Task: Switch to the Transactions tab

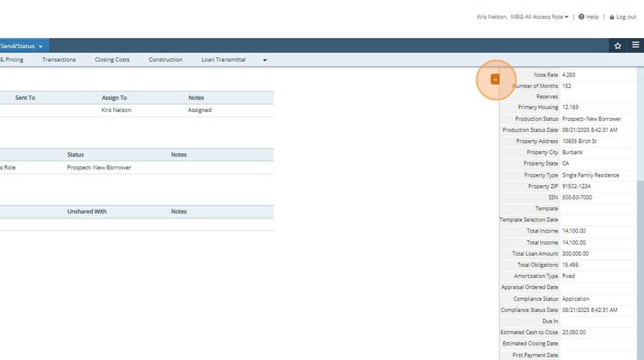Action: pyautogui.click(x=59, y=60)
